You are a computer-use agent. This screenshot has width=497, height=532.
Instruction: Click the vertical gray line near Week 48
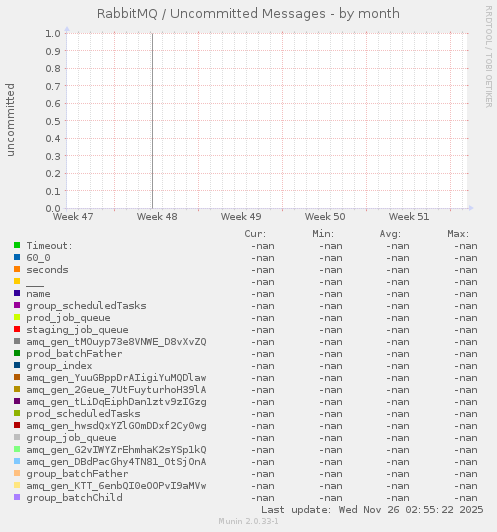152,121
